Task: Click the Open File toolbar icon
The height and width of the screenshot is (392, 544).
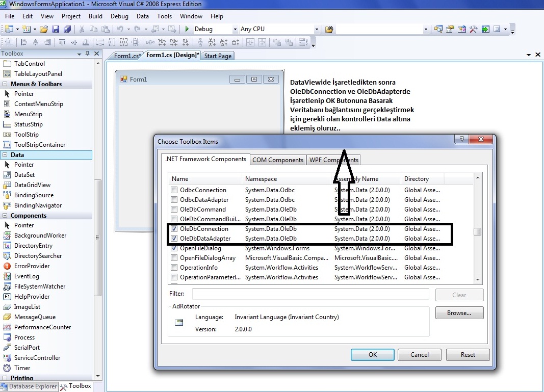Action: [x=44, y=29]
